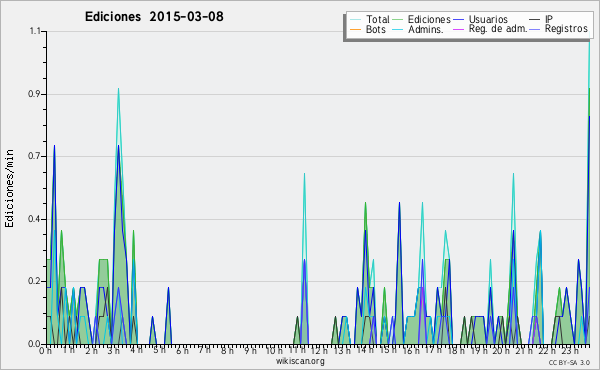Click the Registros legend label
Image resolution: width=600 pixels, height=370 pixels.
pyautogui.click(x=566, y=29)
